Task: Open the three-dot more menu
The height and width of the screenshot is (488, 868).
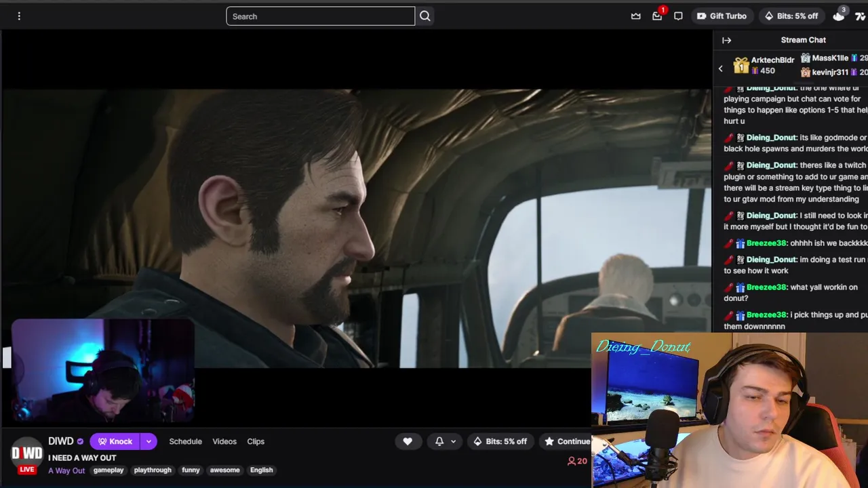Action: pyautogui.click(x=19, y=16)
